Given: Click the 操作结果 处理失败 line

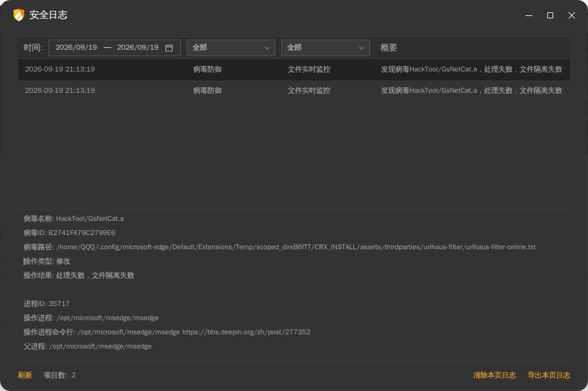Looking at the screenshot, I should coord(79,276).
